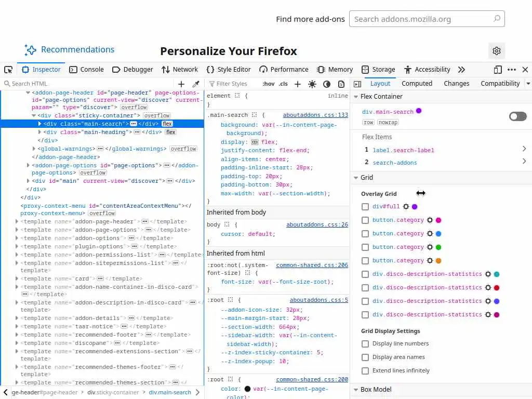532x399 pixels.
Task: Toggle dark color scheme simulation
Action: click(327, 84)
